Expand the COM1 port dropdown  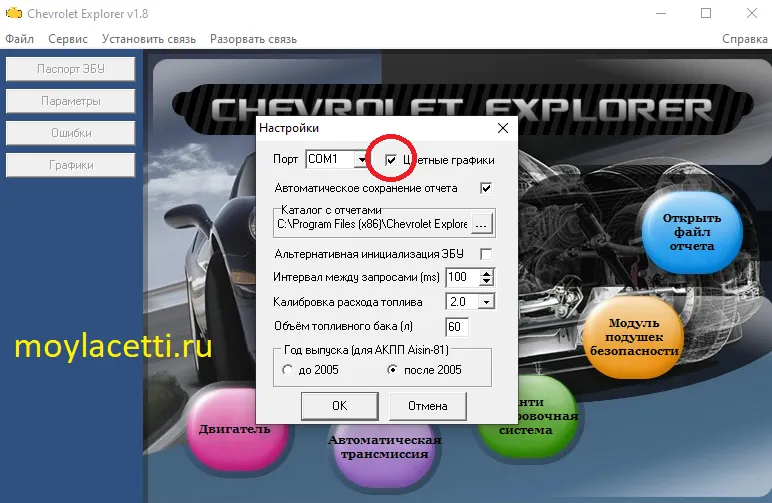tap(362, 159)
